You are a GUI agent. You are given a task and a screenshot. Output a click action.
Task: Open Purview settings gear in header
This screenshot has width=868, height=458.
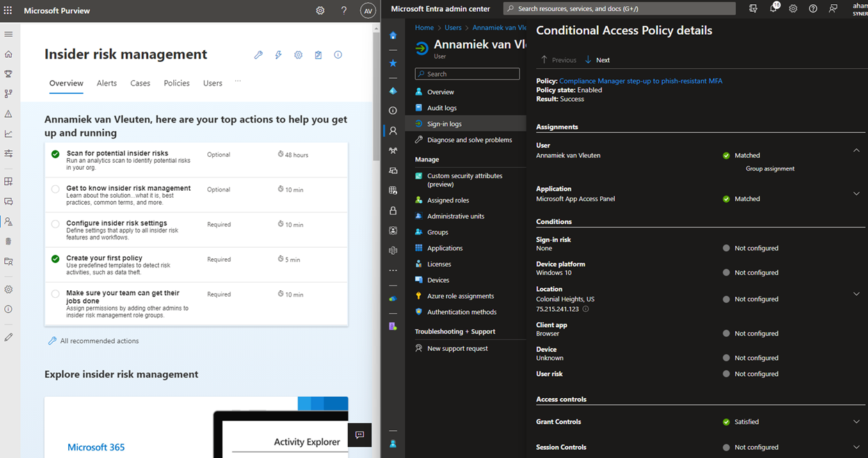(x=320, y=10)
